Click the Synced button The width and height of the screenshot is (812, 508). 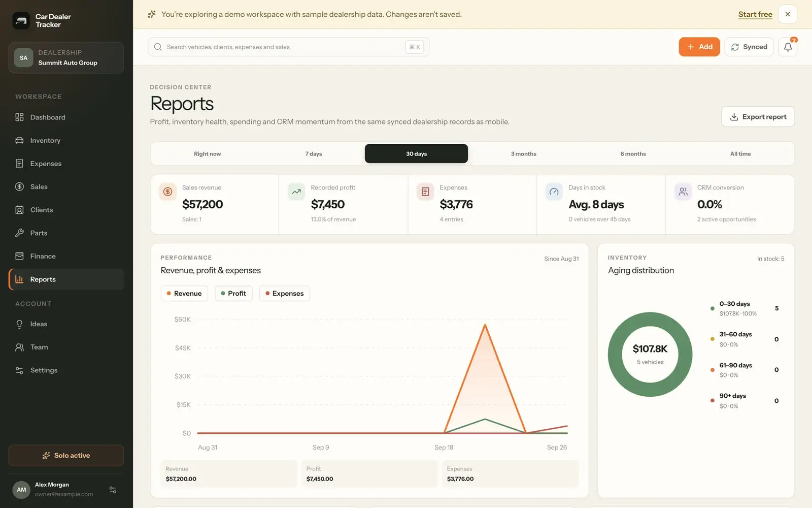click(x=749, y=47)
